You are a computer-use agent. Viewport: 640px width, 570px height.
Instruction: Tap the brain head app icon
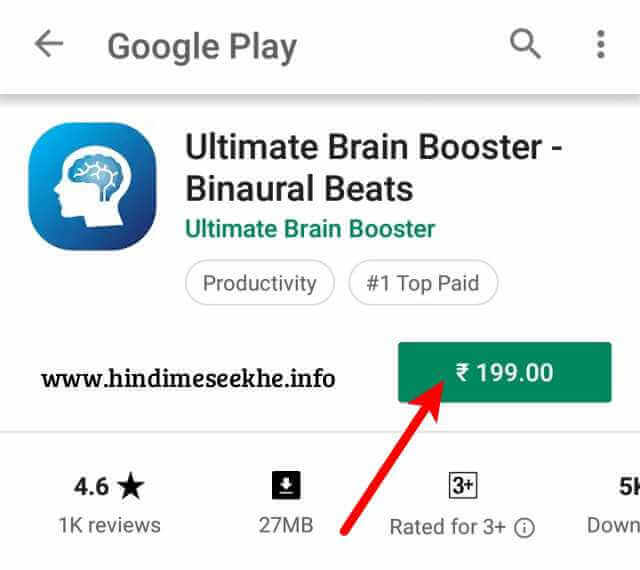pos(92,186)
